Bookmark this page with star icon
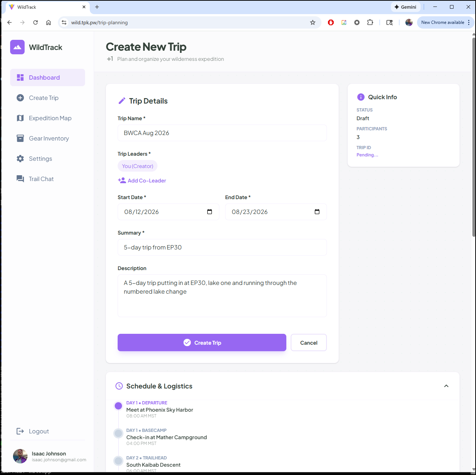The height and width of the screenshot is (475, 476). click(313, 22)
